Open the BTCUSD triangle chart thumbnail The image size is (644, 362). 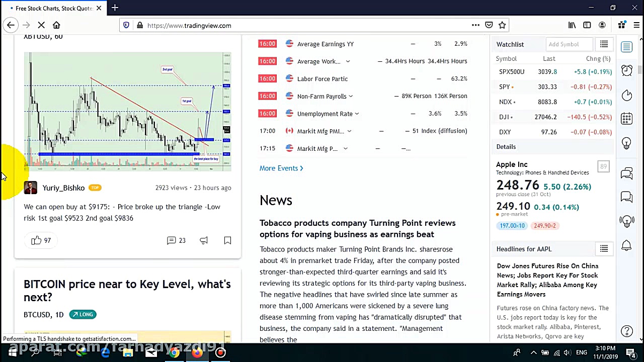pyautogui.click(x=127, y=111)
